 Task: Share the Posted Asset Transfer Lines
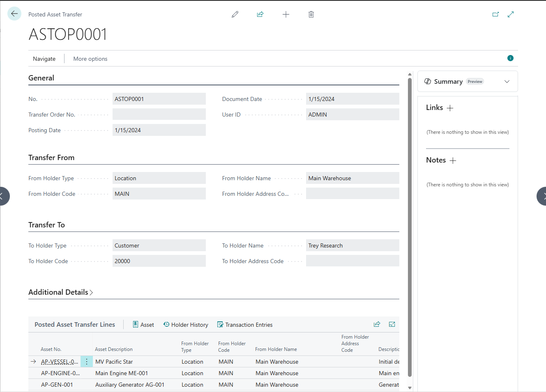coord(377,324)
